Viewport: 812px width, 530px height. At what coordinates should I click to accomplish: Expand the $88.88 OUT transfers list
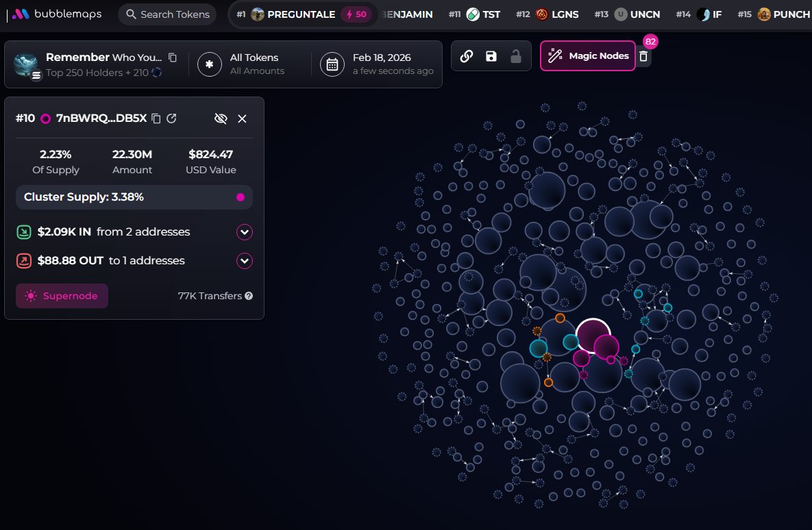[245, 261]
